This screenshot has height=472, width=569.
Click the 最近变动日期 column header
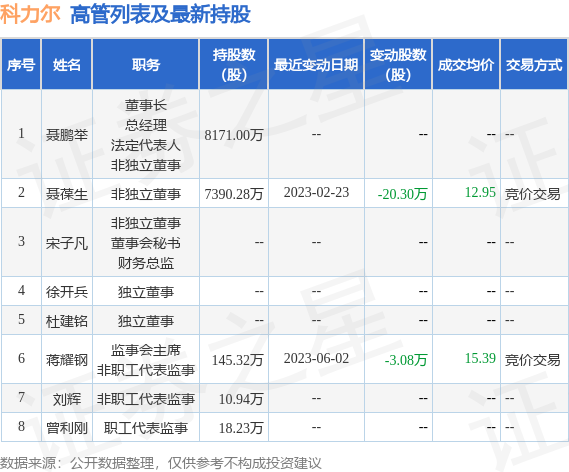tap(316, 65)
